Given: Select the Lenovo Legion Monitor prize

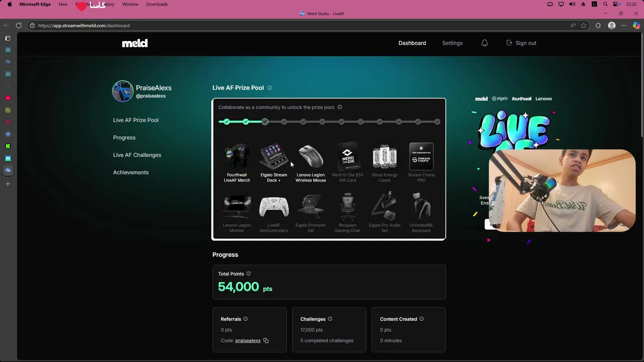Looking at the screenshot, I should 237,213.
